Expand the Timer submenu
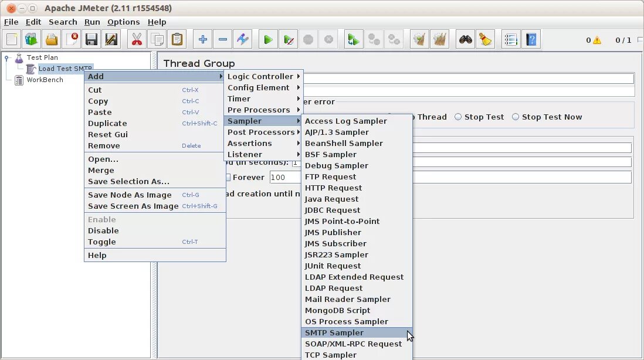Image resolution: width=644 pixels, height=360 pixels. point(263,99)
